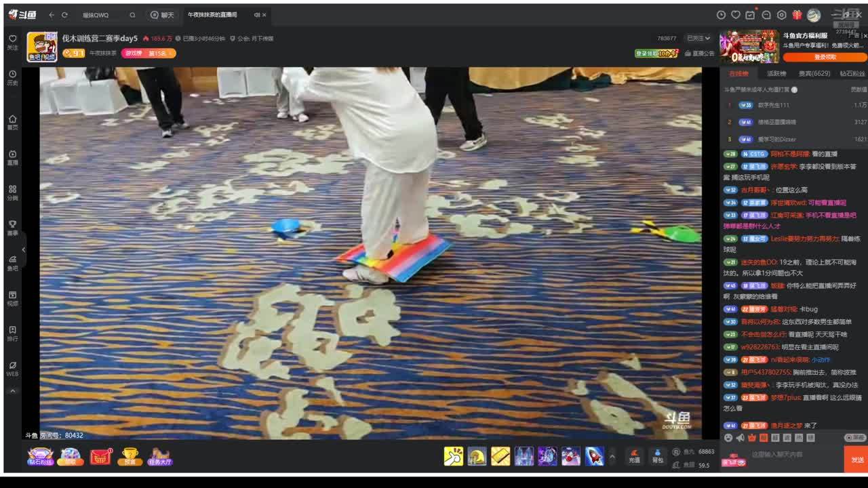Toggle the 屏蔽 chat filter button
Screen dimensions: 868x488
[855, 438]
